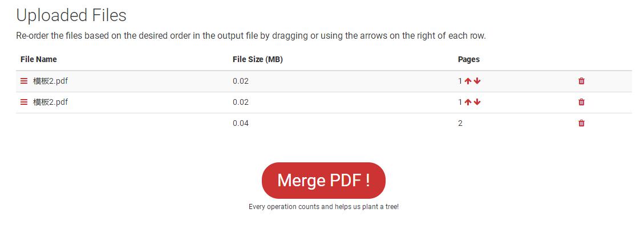Select the second 模板2.pdf file name
The image size is (644, 225).
click(51, 102)
